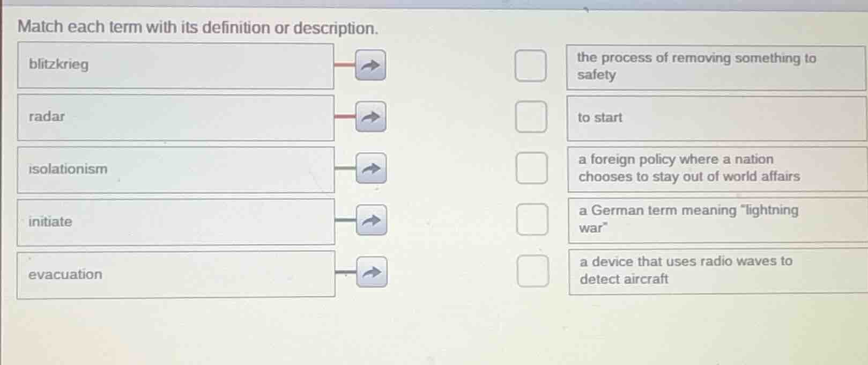Select the radar term box

pos(177,116)
